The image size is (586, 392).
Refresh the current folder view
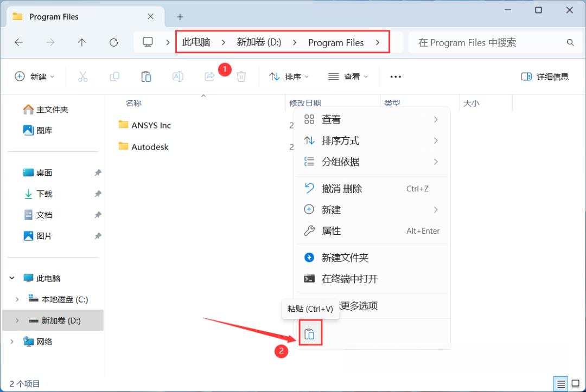(113, 42)
